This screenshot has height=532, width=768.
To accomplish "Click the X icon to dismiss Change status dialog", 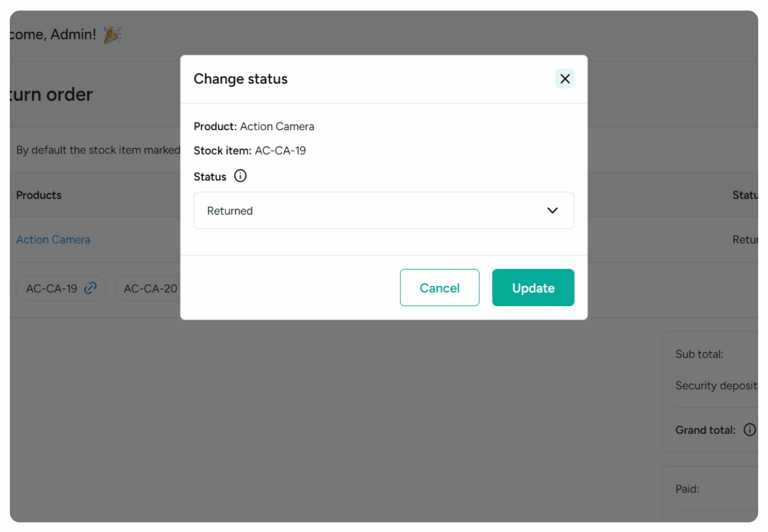I will [564, 79].
